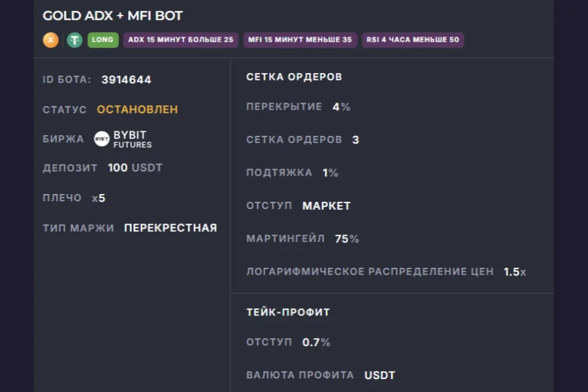Click the ПЛЕЧО x5 leverage field
Image resolution: width=588 pixels, height=392 pixels.
pos(98,197)
